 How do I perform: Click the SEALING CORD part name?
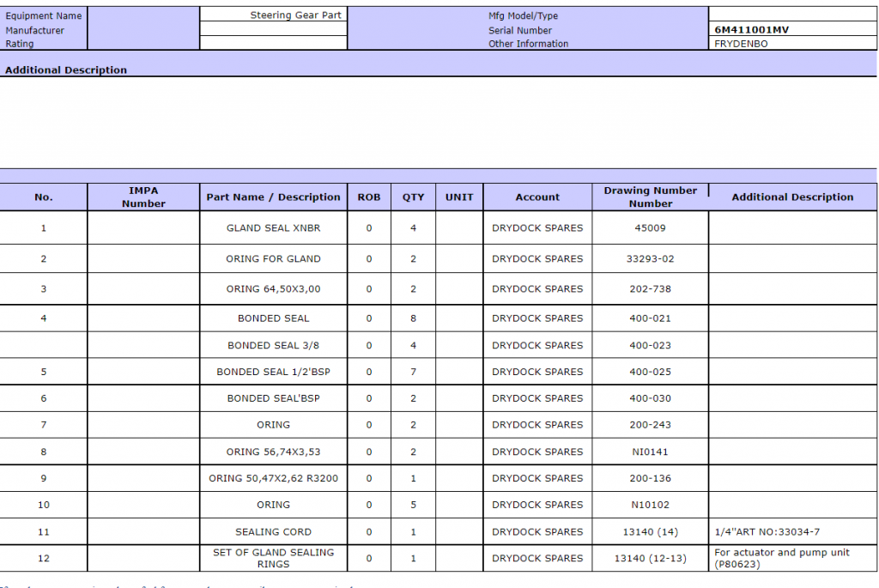[273, 532]
